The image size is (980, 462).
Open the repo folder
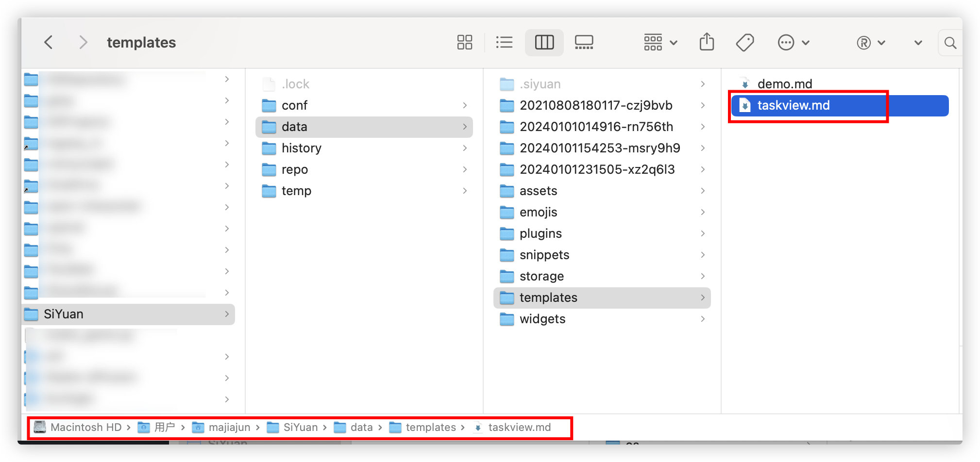[364, 170]
